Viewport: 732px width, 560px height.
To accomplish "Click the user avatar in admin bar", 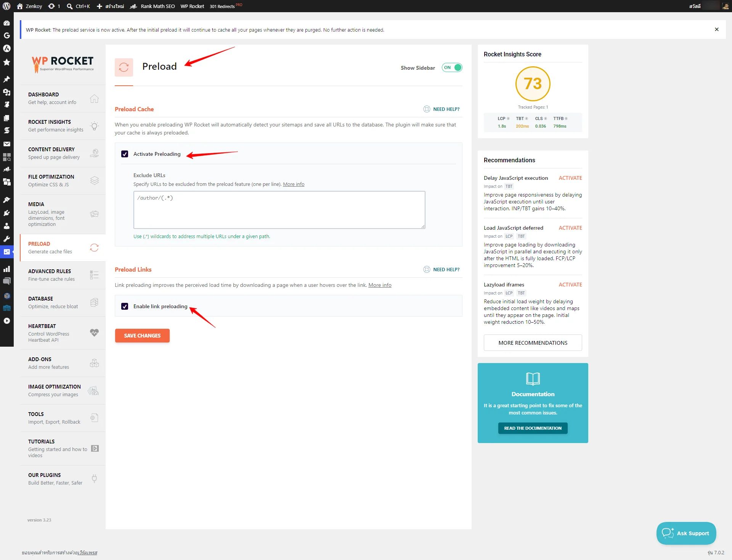I will [725, 6].
